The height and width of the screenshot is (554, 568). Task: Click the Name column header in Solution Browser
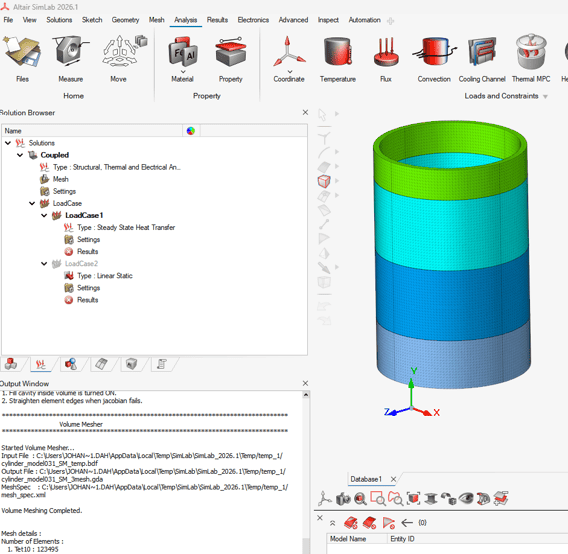(92, 131)
